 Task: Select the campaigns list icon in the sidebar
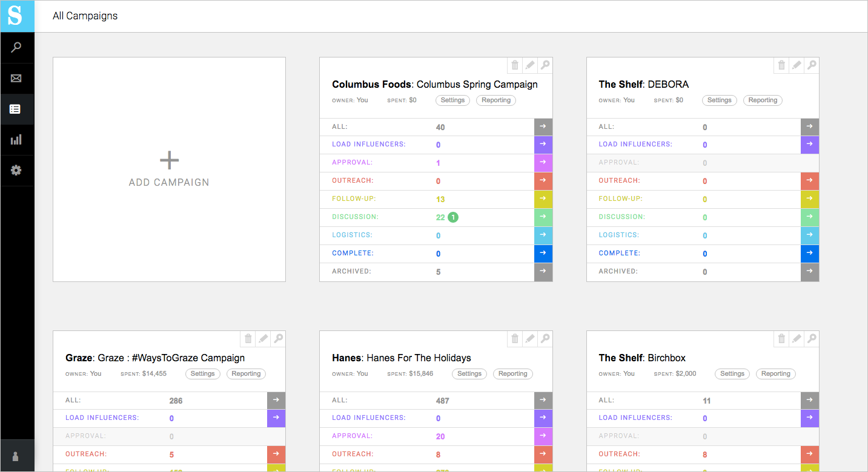pyautogui.click(x=16, y=109)
